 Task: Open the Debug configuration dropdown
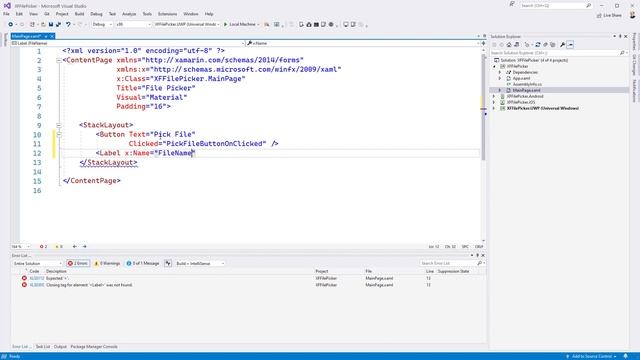click(x=102, y=24)
